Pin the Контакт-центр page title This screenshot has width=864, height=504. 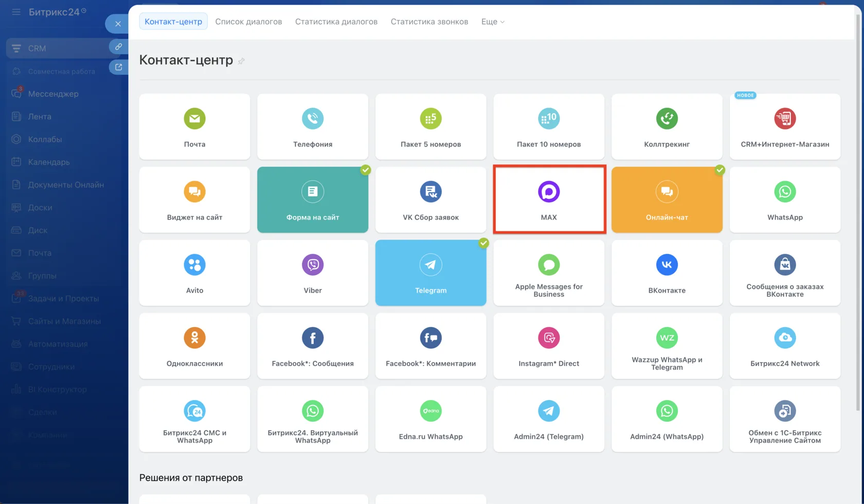[241, 61]
